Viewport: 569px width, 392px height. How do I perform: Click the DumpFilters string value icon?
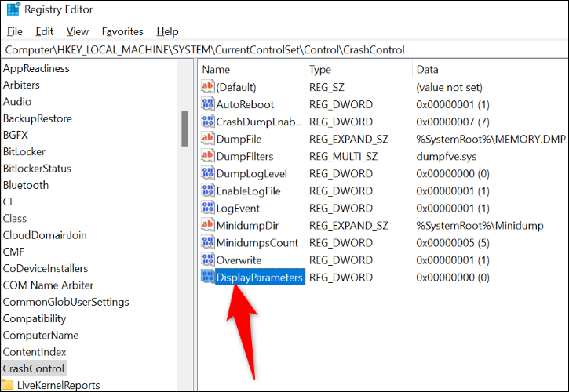pyautogui.click(x=207, y=156)
